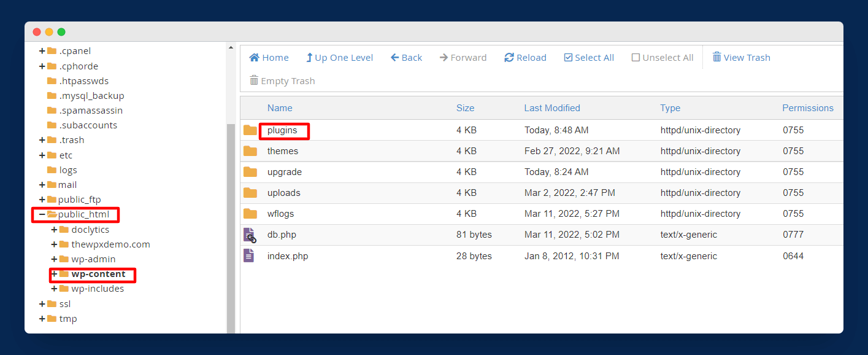This screenshot has height=355, width=868.
Task: Collapse the public_html tree folder
Action: pos(42,214)
